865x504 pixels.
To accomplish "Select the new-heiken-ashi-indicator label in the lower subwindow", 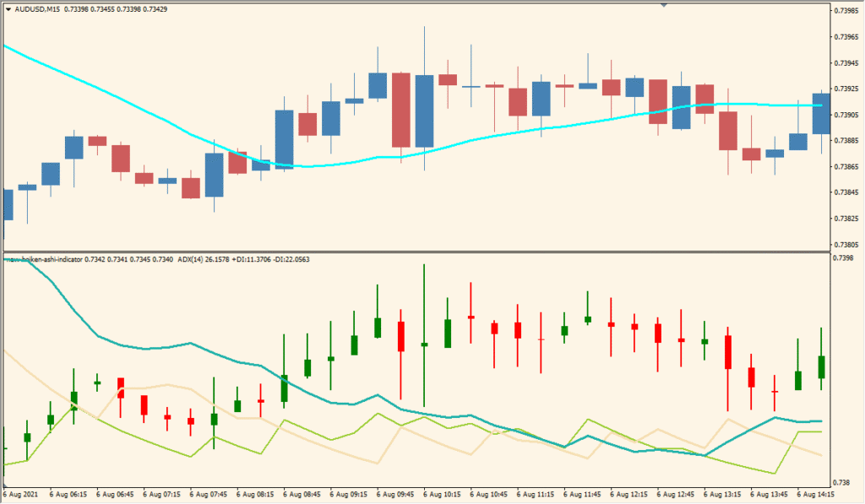I will pyautogui.click(x=45, y=259).
